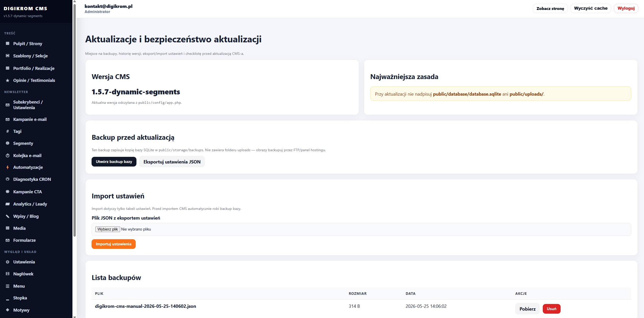This screenshot has height=318, width=644.
Task: Click the kontakt@digikrom.pl account email
Action: point(108,6)
